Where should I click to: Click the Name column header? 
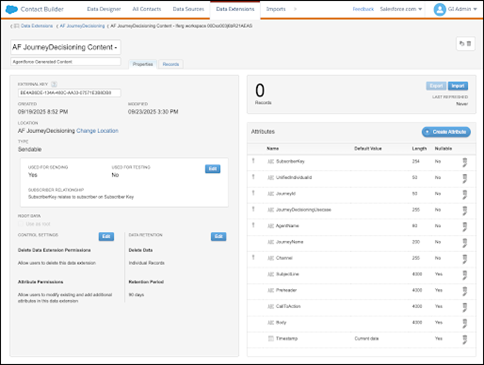[273, 148]
